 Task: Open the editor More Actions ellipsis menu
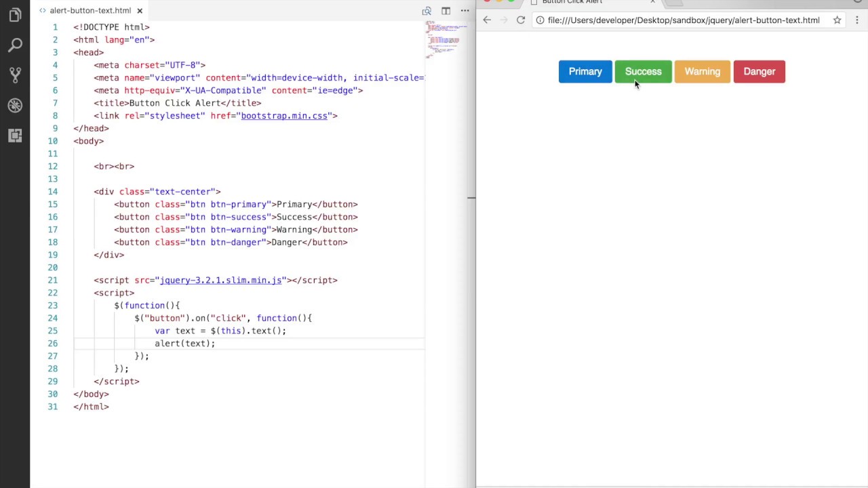click(465, 11)
